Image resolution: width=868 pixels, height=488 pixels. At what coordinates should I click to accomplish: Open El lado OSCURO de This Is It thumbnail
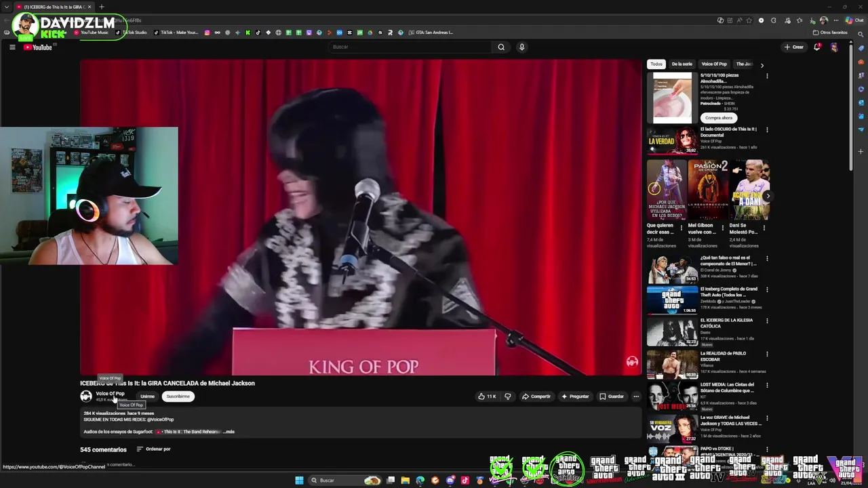coord(672,141)
